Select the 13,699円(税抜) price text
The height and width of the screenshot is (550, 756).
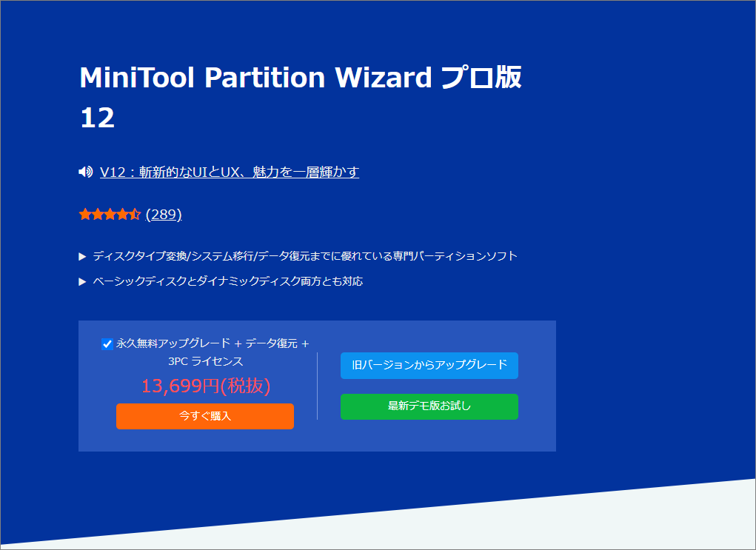[206, 386]
